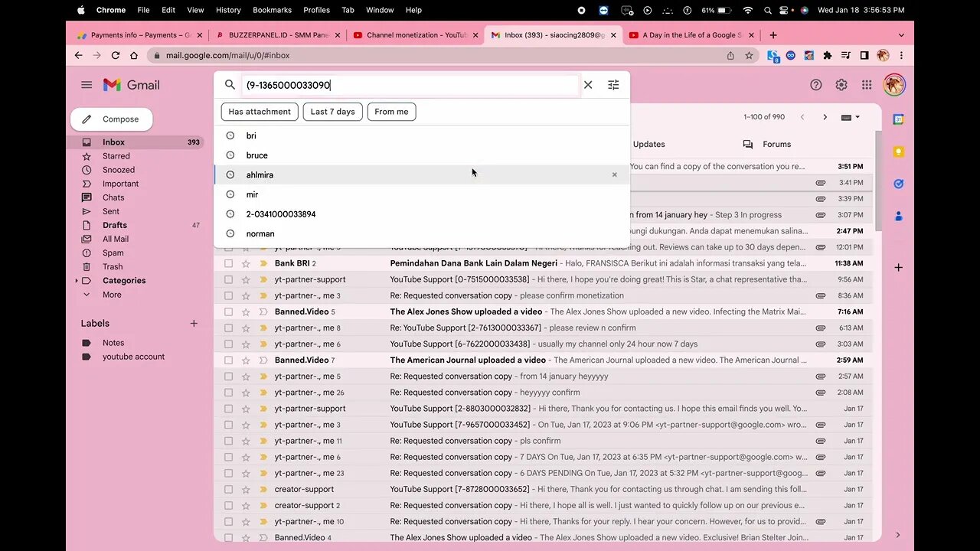Screen dimensions: 980x551
Task: Go to the next page of emails
Action: coord(825,117)
